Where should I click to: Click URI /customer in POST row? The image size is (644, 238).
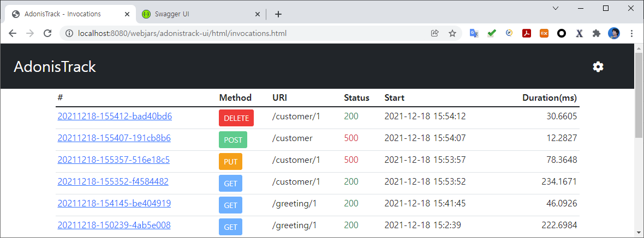pos(292,138)
